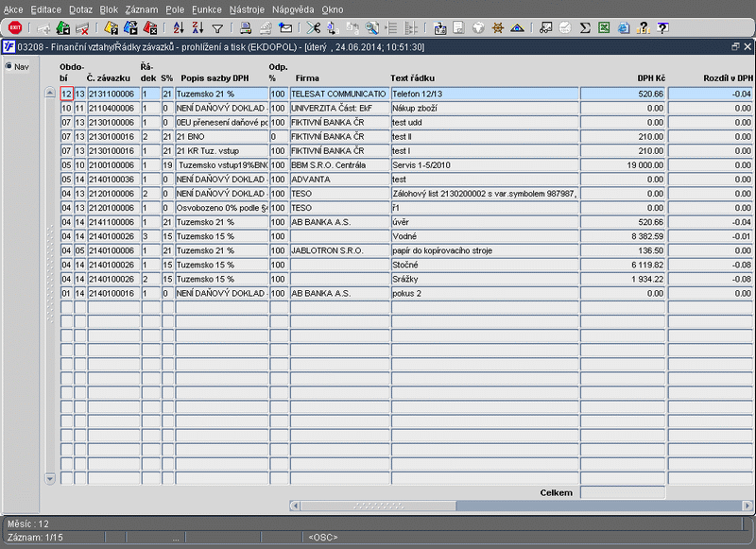Click the Sigma sum icon
The height and width of the screenshot is (549, 756).
[585, 28]
